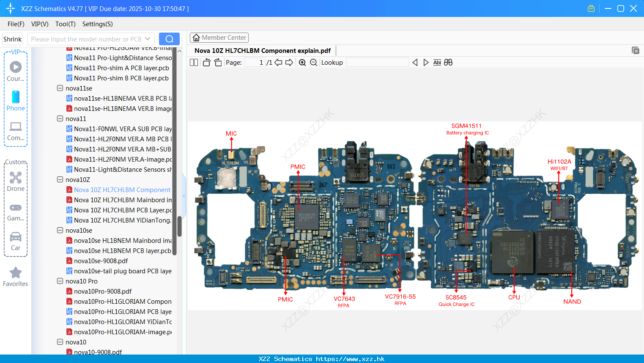The height and width of the screenshot is (363, 644).
Task: Collapse the nova11 tree node
Action: pyautogui.click(x=60, y=118)
